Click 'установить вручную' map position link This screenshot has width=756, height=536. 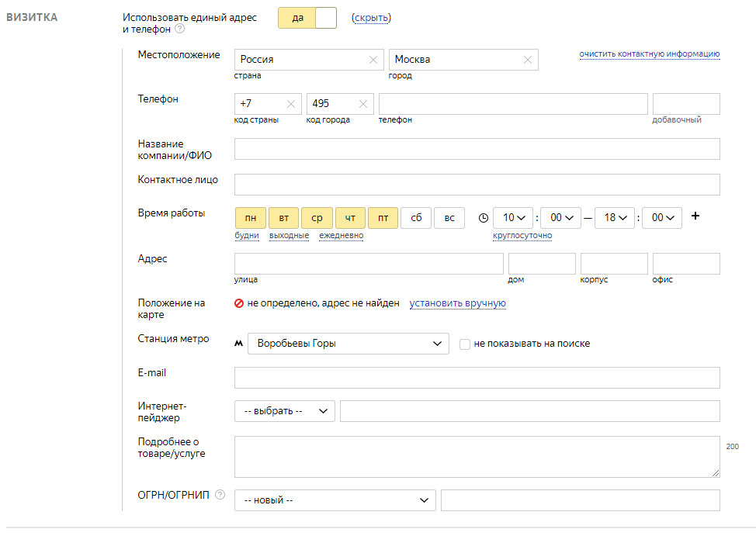point(458,303)
